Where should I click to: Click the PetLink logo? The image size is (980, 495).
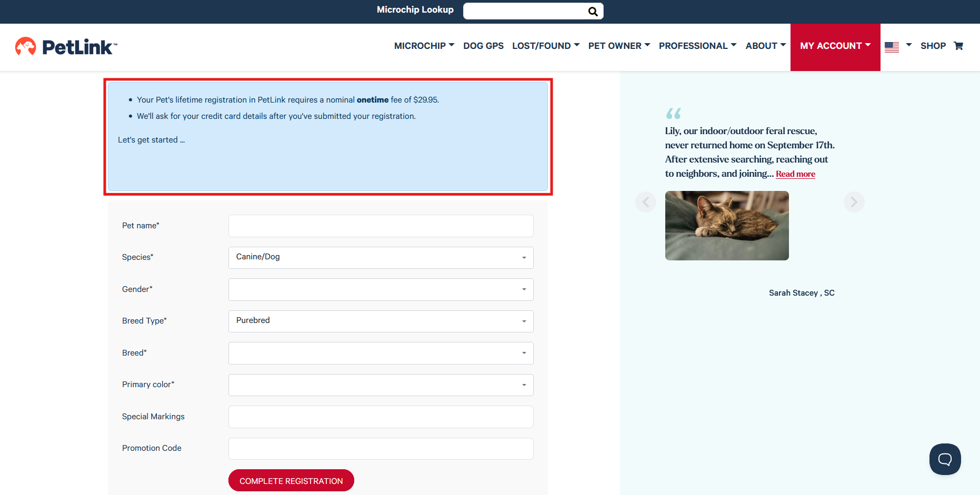[66, 47]
